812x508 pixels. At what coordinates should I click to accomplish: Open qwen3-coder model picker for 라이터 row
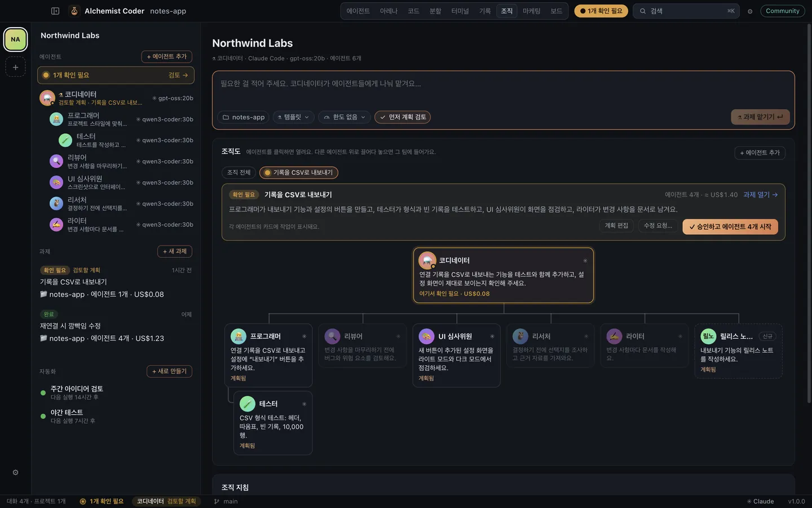(165, 225)
